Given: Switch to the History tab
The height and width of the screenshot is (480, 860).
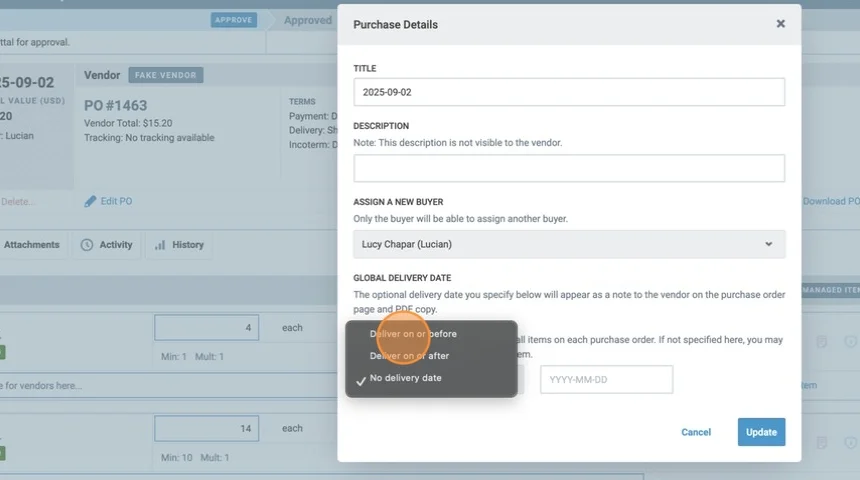Looking at the screenshot, I should click(x=179, y=245).
